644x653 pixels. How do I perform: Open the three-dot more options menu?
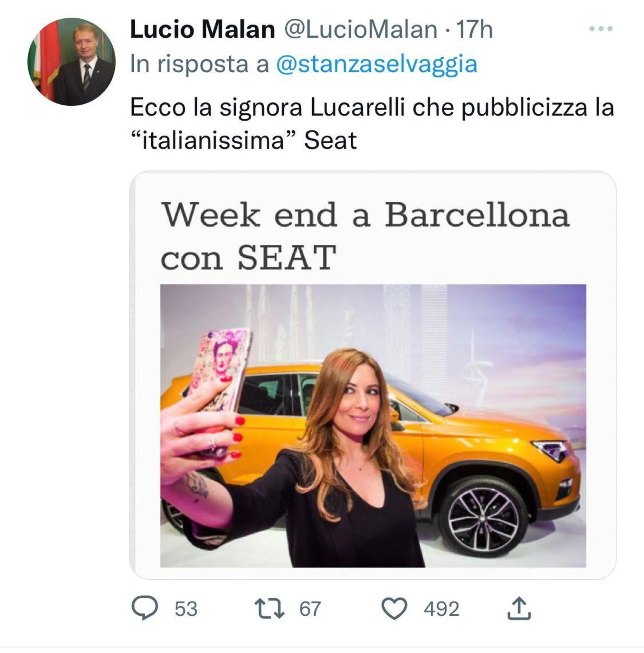601,29
